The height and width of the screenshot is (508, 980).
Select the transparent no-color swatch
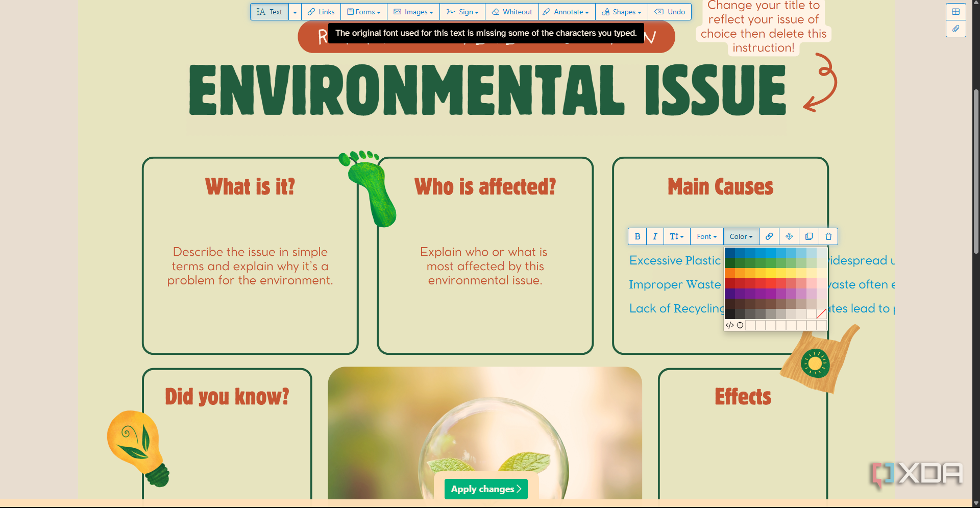(x=821, y=314)
